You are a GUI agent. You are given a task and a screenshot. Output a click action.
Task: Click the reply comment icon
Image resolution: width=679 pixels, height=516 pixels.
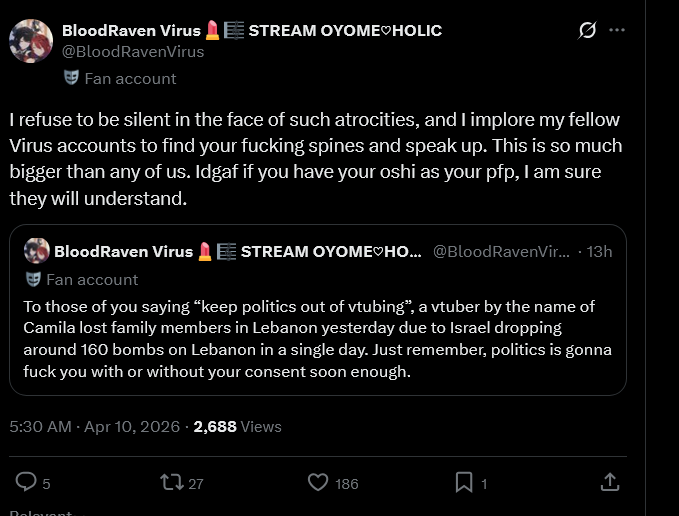coord(27,482)
